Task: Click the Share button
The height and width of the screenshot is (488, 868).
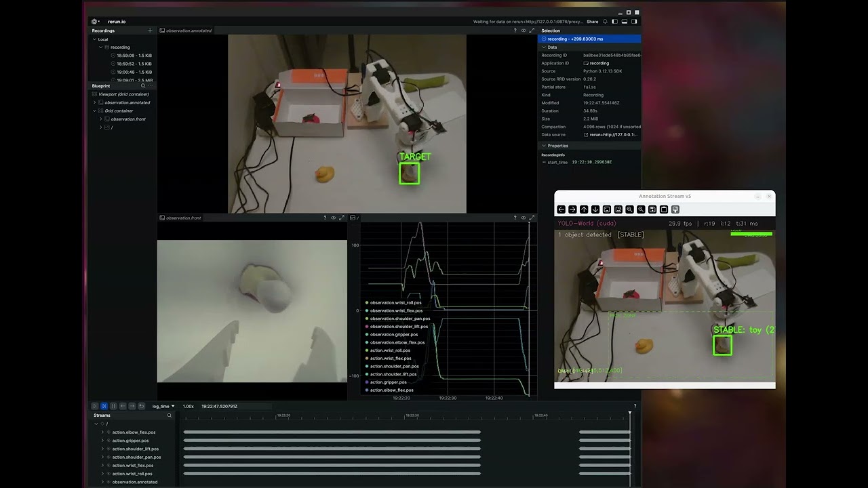Action: [x=593, y=22]
